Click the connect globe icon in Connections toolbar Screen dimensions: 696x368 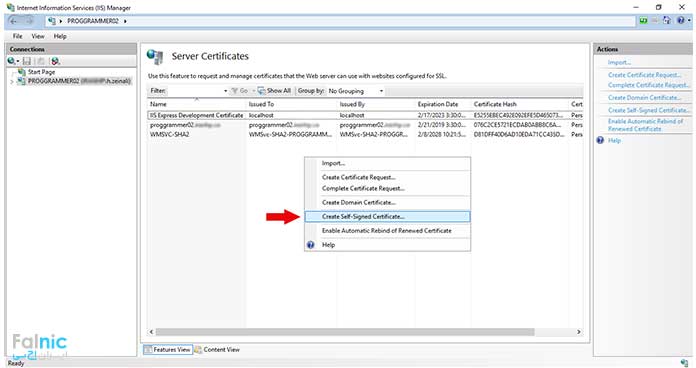(x=11, y=61)
